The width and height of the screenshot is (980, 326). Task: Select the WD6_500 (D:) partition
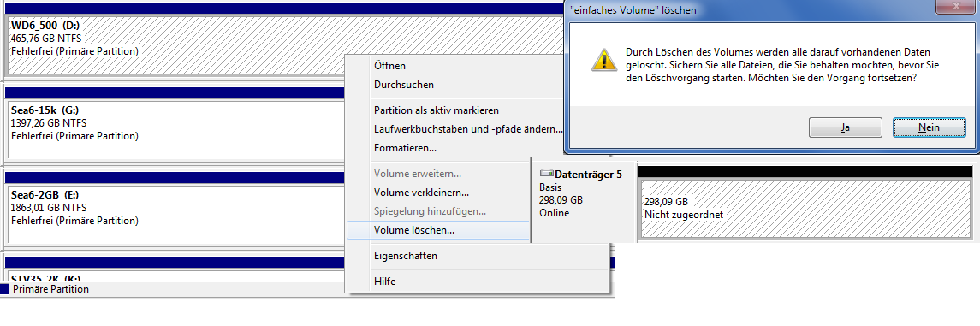(175, 45)
